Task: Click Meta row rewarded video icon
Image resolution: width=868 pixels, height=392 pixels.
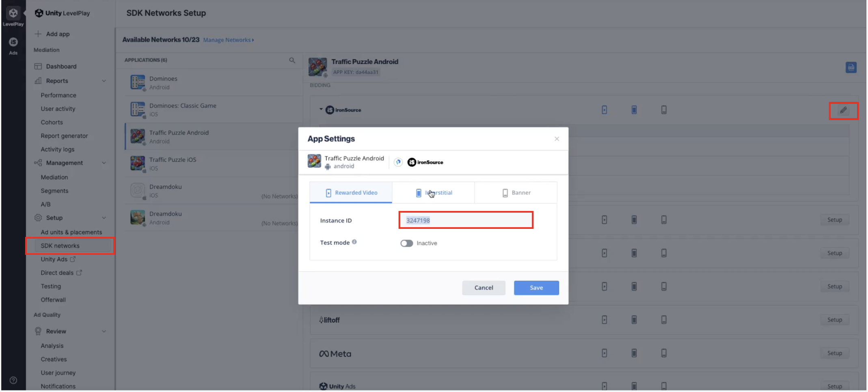Action: 604,353
